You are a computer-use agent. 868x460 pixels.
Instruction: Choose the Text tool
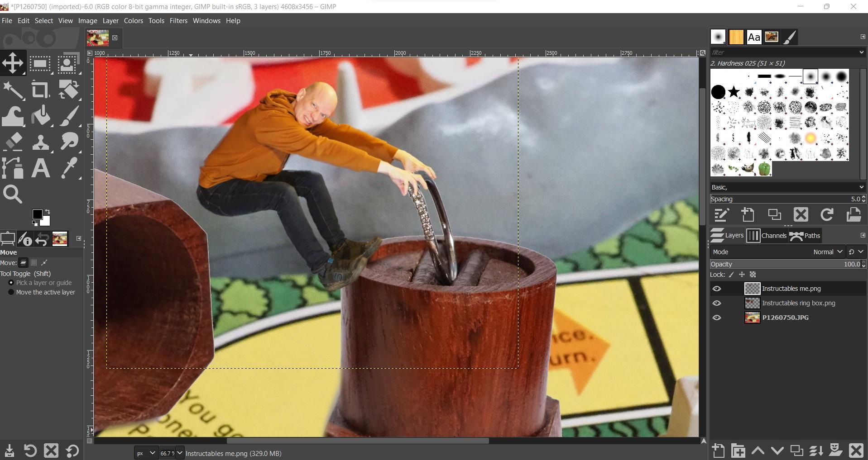[x=40, y=168]
